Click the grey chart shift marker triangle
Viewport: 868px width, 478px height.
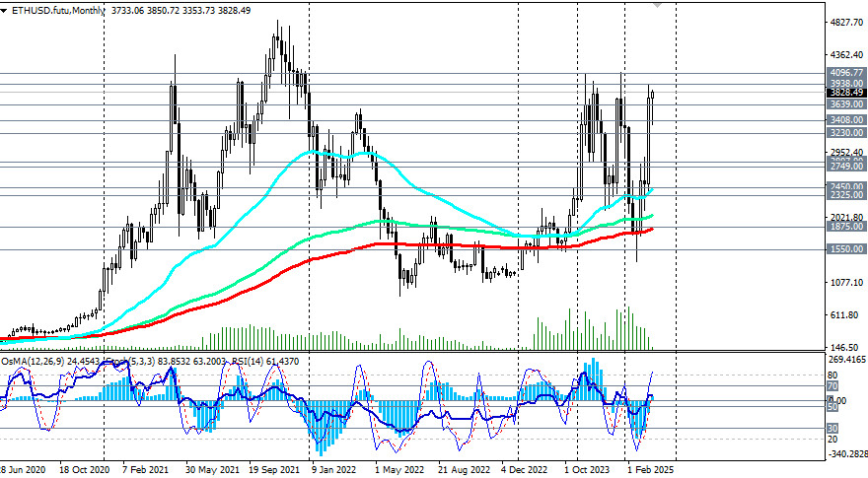tap(657, 4)
